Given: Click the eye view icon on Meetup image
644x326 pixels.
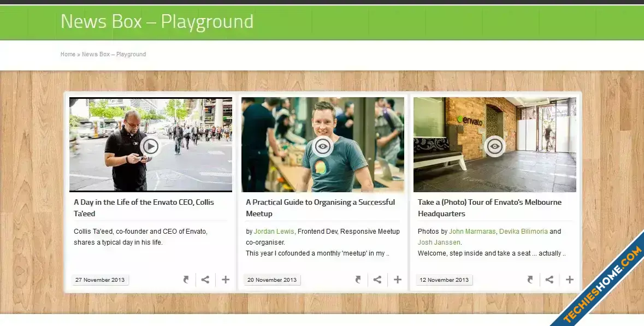Looking at the screenshot, I should [322, 146].
